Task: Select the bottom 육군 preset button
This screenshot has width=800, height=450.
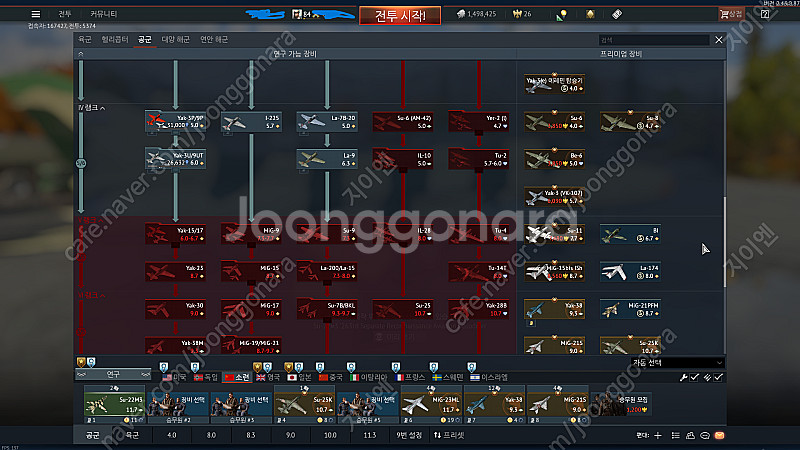Action: 132,435
